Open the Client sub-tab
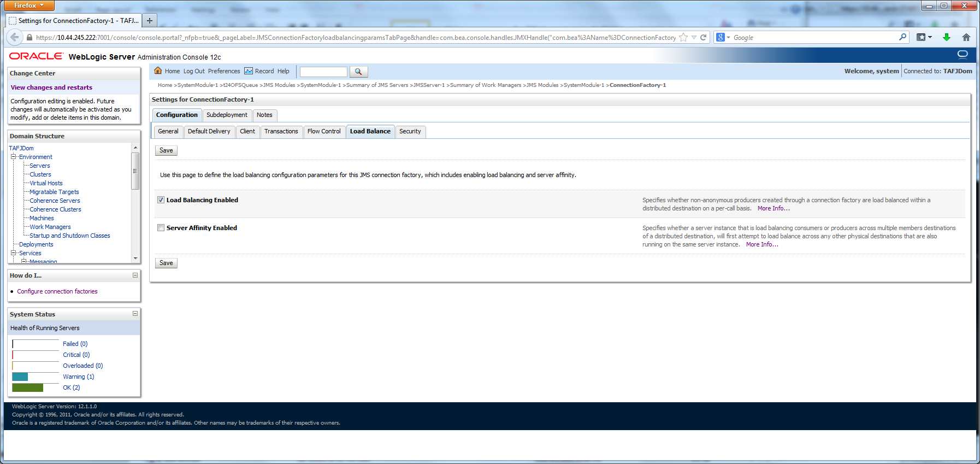 pyautogui.click(x=247, y=131)
